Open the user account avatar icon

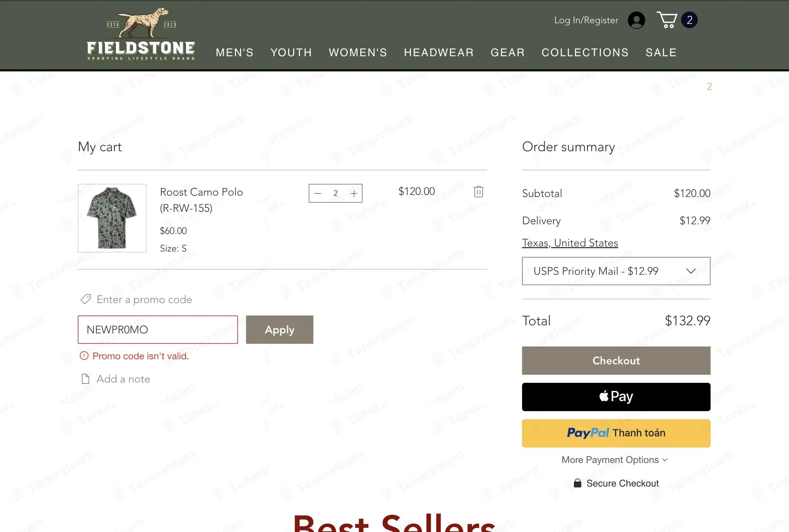(x=637, y=20)
